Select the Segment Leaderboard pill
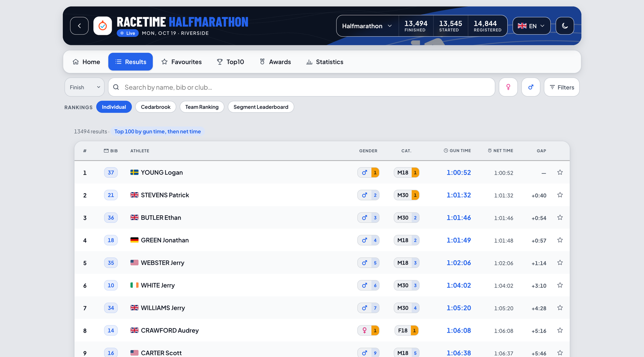Image resolution: width=644 pixels, height=357 pixels. (261, 107)
